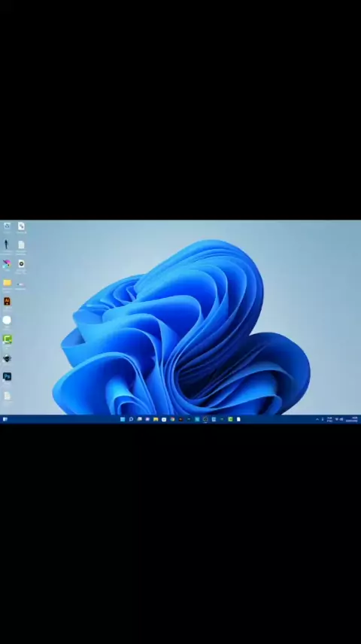Select the white round icon on the desktop
The height and width of the screenshot is (644, 361).
7,320
